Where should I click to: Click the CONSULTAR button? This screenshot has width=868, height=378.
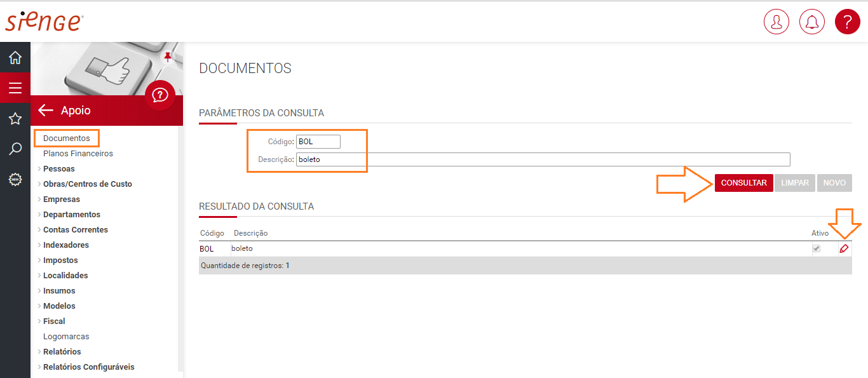pyautogui.click(x=744, y=183)
